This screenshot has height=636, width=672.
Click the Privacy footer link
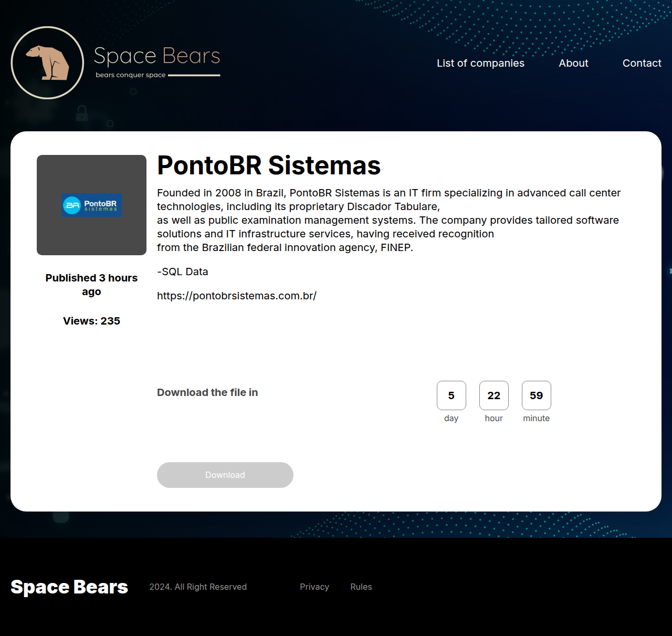point(314,587)
